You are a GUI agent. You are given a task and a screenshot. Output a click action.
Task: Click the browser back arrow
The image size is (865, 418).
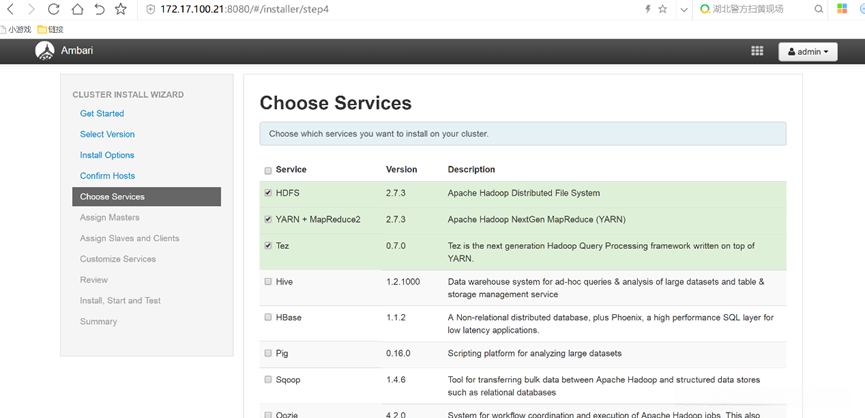tap(9, 9)
